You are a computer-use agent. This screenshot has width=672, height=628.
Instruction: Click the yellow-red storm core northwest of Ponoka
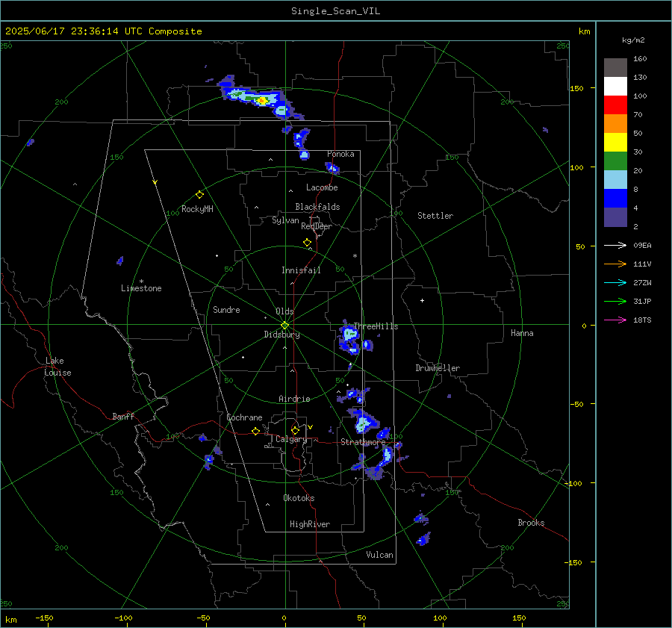(x=262, y=101)
